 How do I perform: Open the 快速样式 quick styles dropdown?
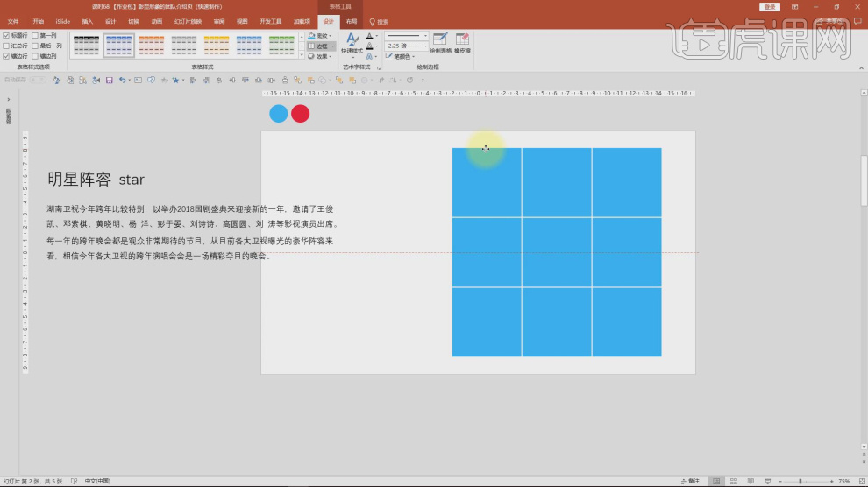[x=352, y=44]
